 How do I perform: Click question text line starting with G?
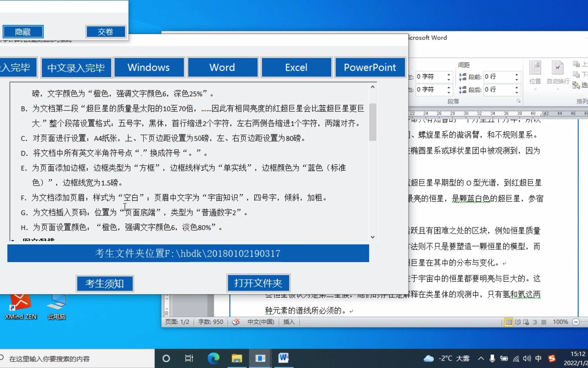(x=134, y=212)
